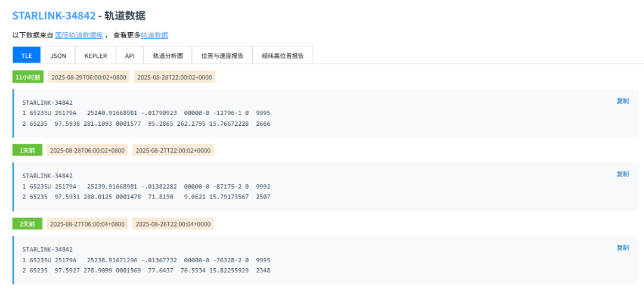Select timestamp 2025-08-28T22:00:02+0000
Screen dimensions: 644x301
(x=175, y=77)
